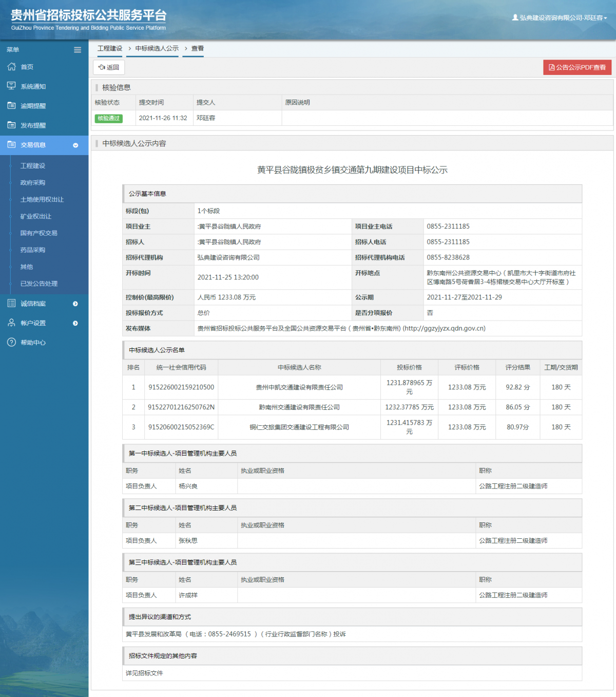
Task: Open 已发公告处理 sidebar item
Action: coord(39,284)
